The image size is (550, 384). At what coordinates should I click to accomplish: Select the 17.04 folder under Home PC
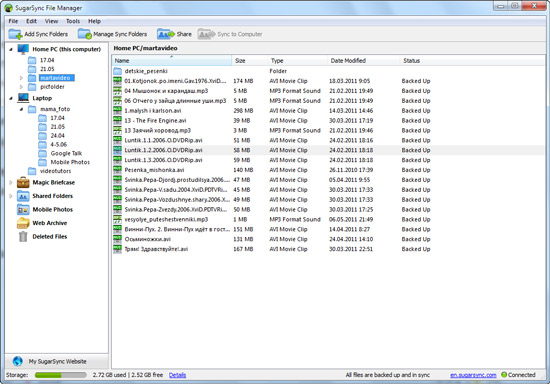(47, 60)
